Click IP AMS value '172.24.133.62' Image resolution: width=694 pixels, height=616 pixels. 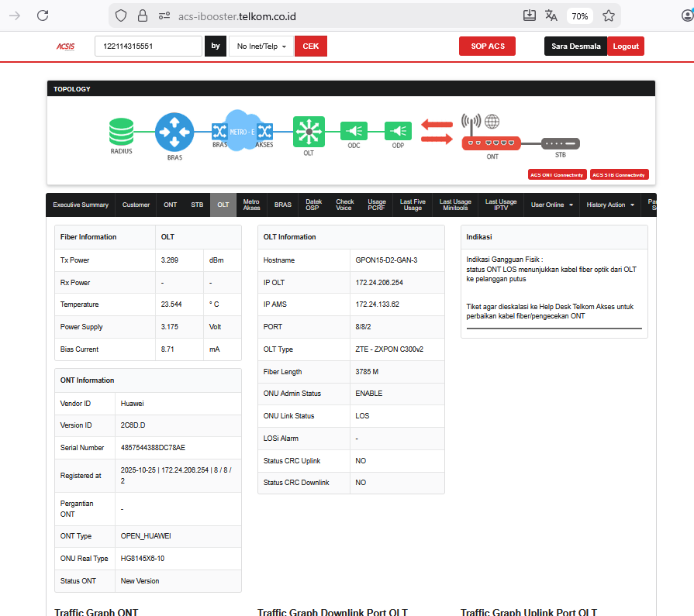coord(377,305)
